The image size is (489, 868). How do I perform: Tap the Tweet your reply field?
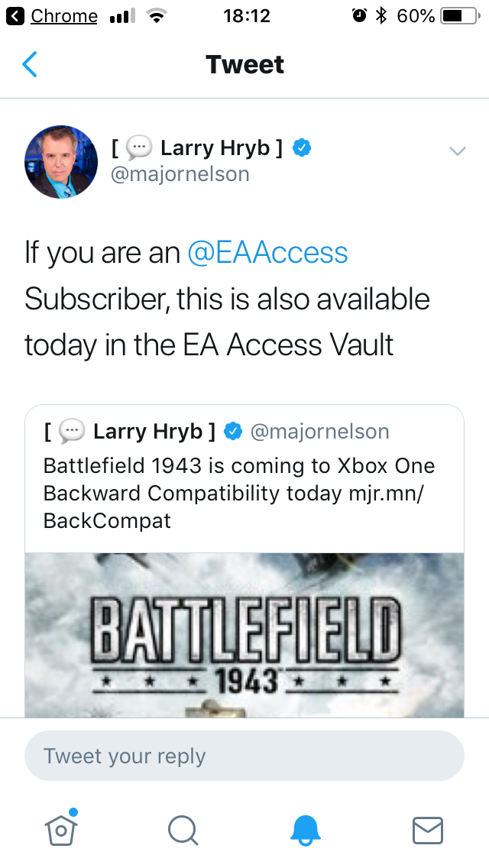coord(244,756)
